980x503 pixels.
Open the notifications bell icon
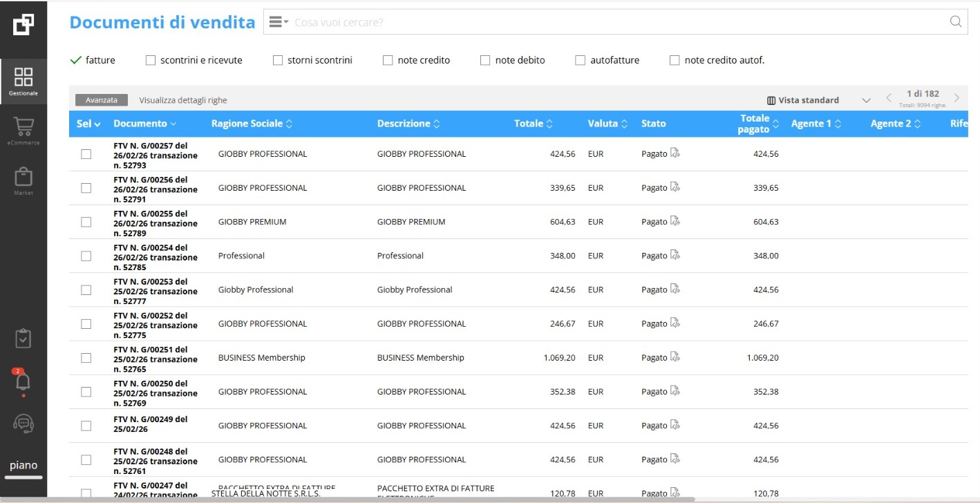click(x=23, y=381)
